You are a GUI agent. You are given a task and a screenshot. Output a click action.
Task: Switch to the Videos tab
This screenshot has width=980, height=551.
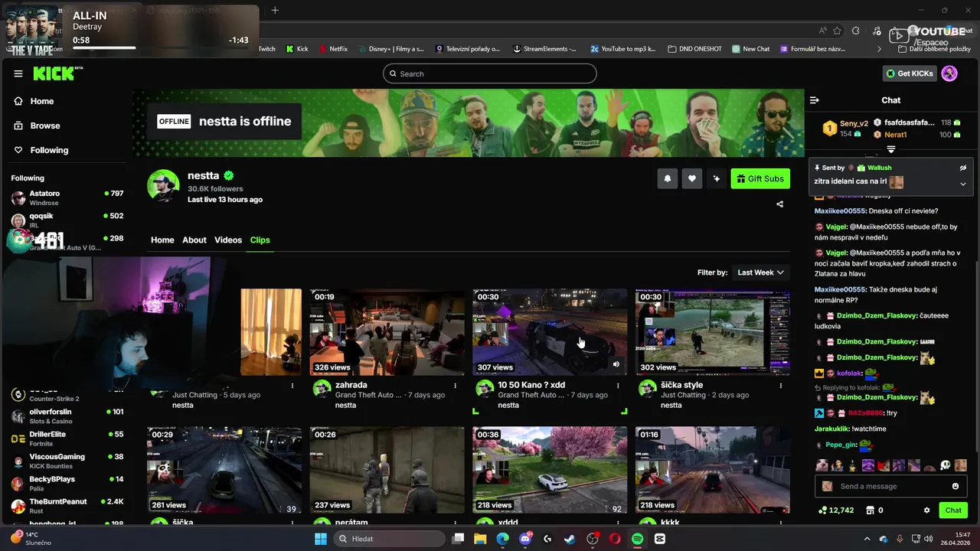pyautogui.click(x=228, y=240)
